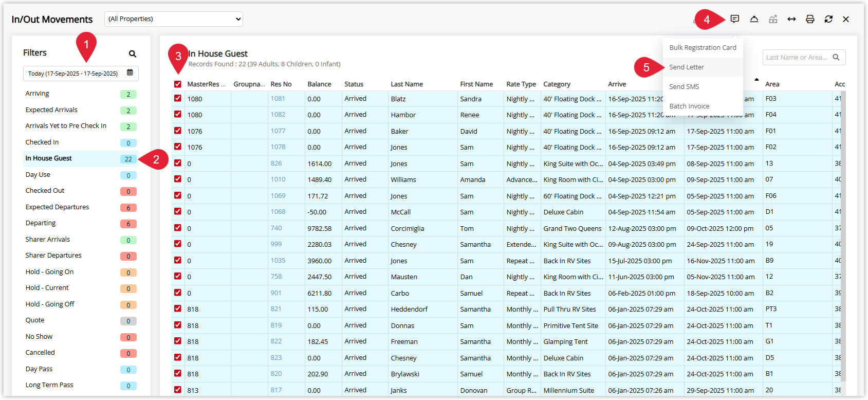Click the greyed rate revenue icon
Image resolution: width=868 pixels, height=400 pixels.
click(773, 19)
